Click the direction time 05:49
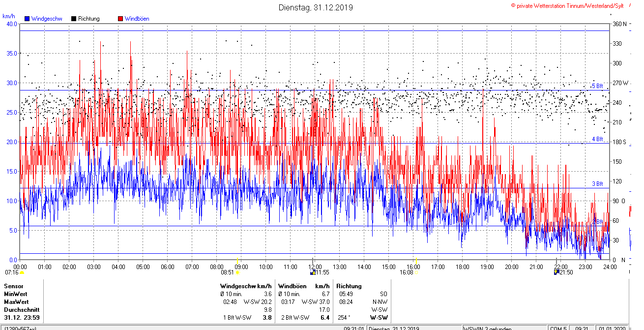Screen dimensions: 644x330 tap(346, 294)
